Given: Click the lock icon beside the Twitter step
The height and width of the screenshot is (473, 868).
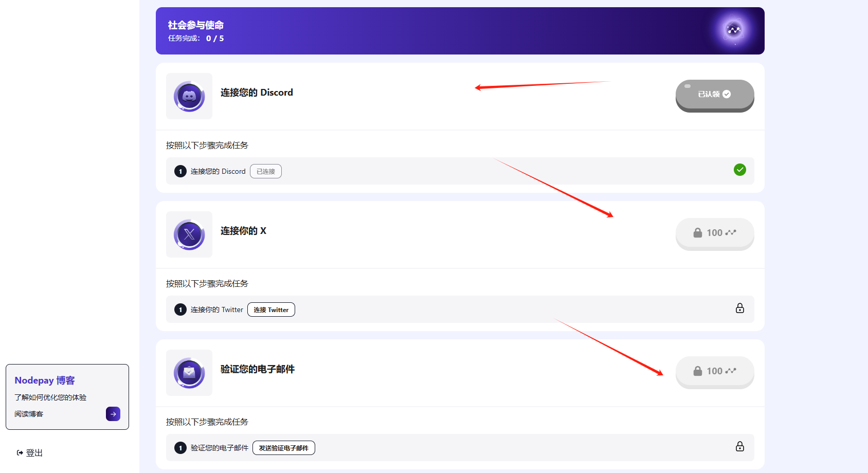Looking at the screenshot, I should 740,308.
